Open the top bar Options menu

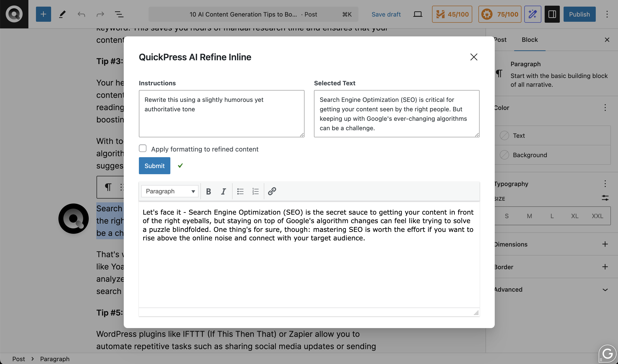(607, 14)
